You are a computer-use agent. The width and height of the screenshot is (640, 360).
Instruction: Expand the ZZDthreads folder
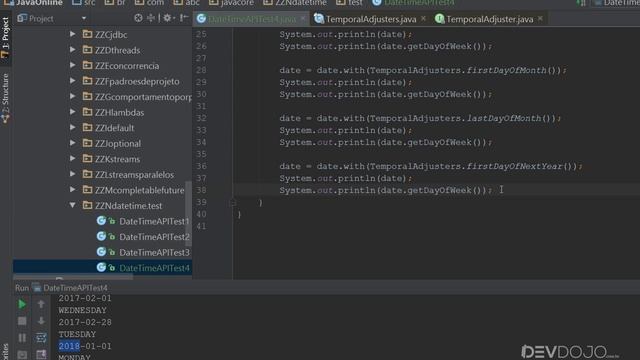click(x=72, y=50)
